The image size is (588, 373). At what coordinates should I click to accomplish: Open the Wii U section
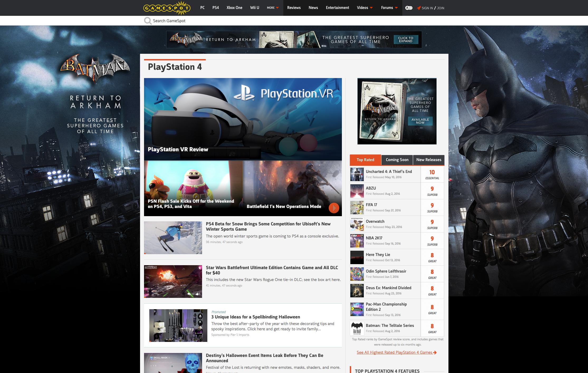pos(255,8)
